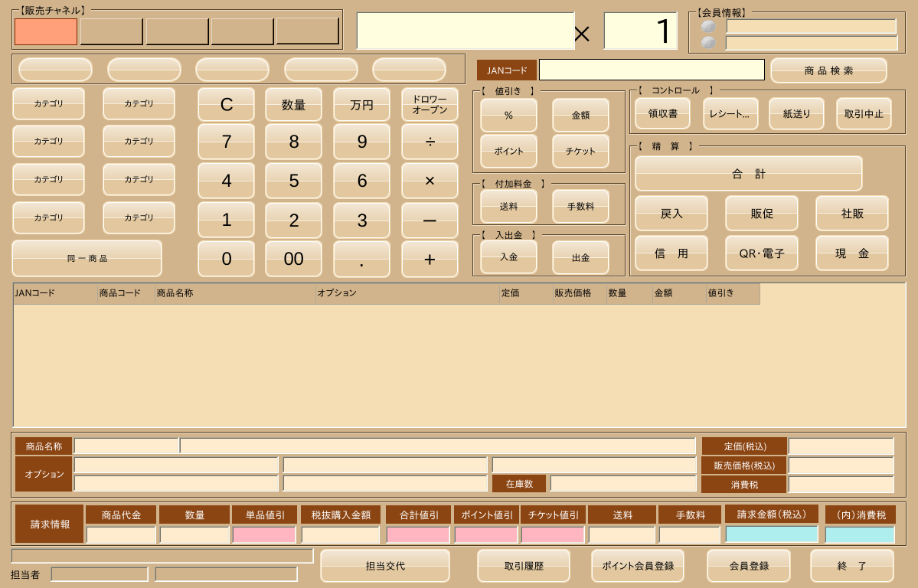Click the 紙送り paper feed button
This screenshot has height=588, width=918.
(796, 113)
